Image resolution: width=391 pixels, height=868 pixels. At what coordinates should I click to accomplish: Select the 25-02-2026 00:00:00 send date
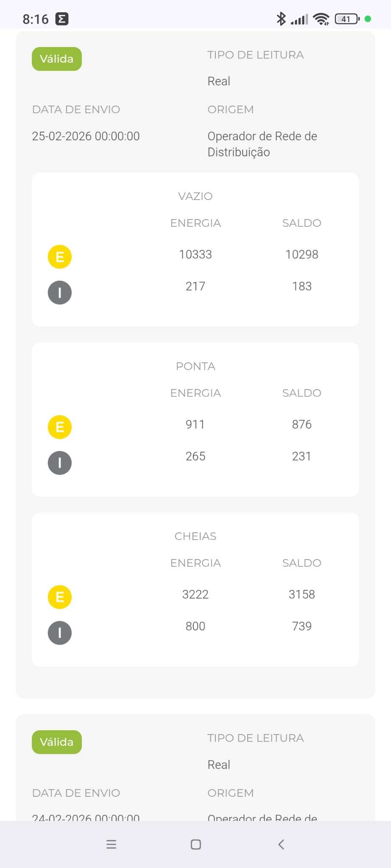tap(86, 136)
